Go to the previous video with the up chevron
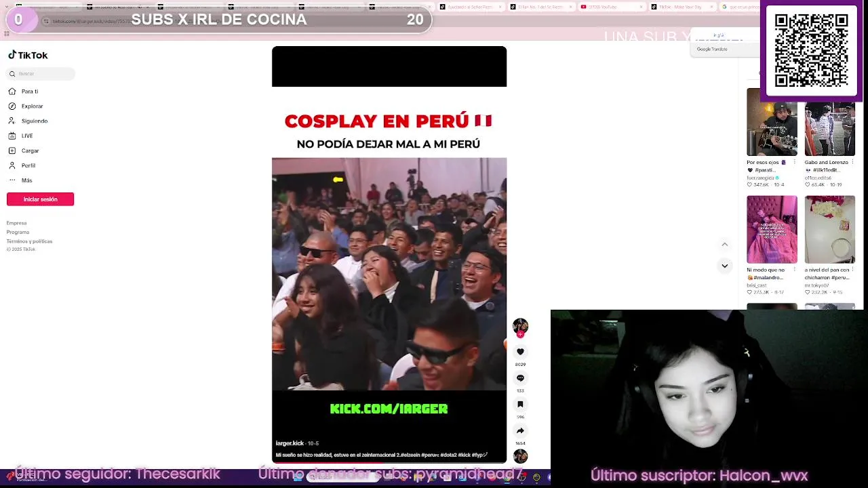The image size is (868, 488). coord(725,245)
